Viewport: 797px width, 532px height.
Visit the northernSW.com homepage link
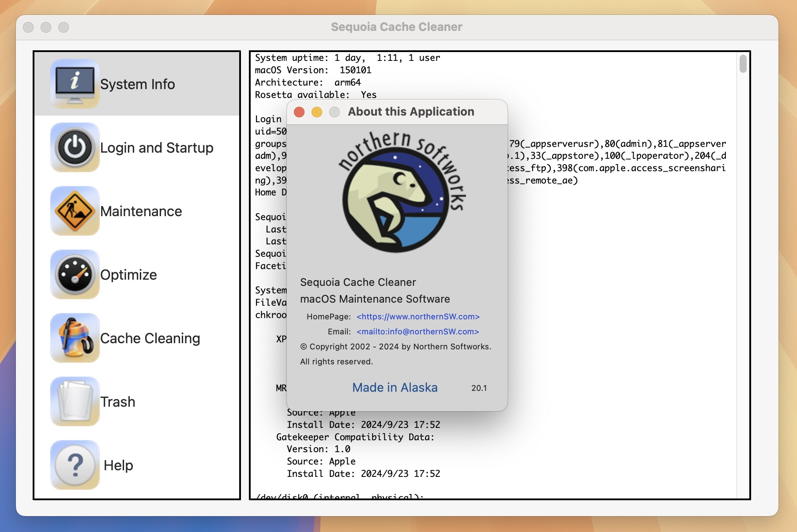418,317
